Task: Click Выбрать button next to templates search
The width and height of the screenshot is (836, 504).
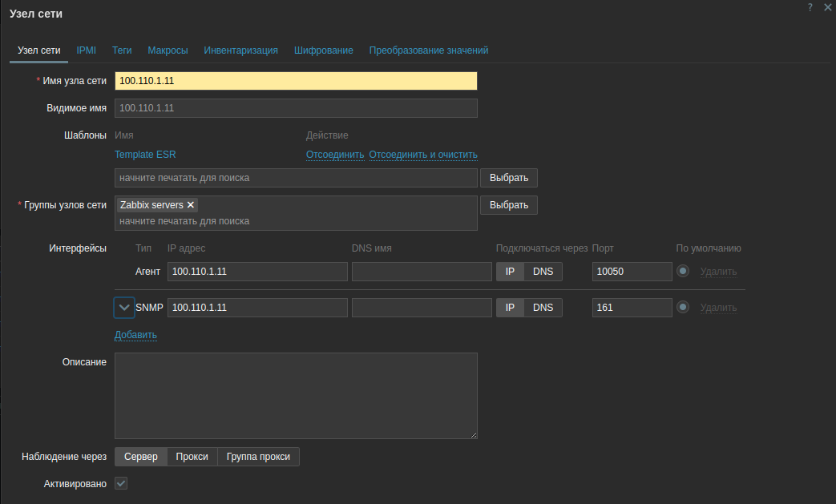Action: tap(508, 178)
